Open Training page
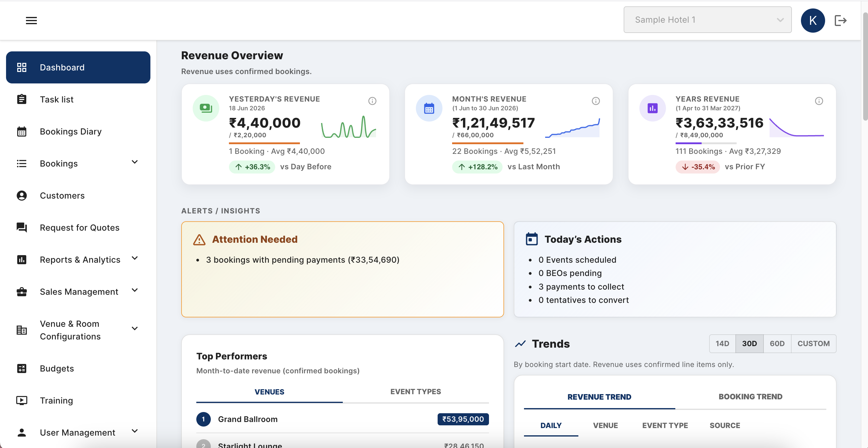Screen dimensions: 868x448 click(78, 401)
